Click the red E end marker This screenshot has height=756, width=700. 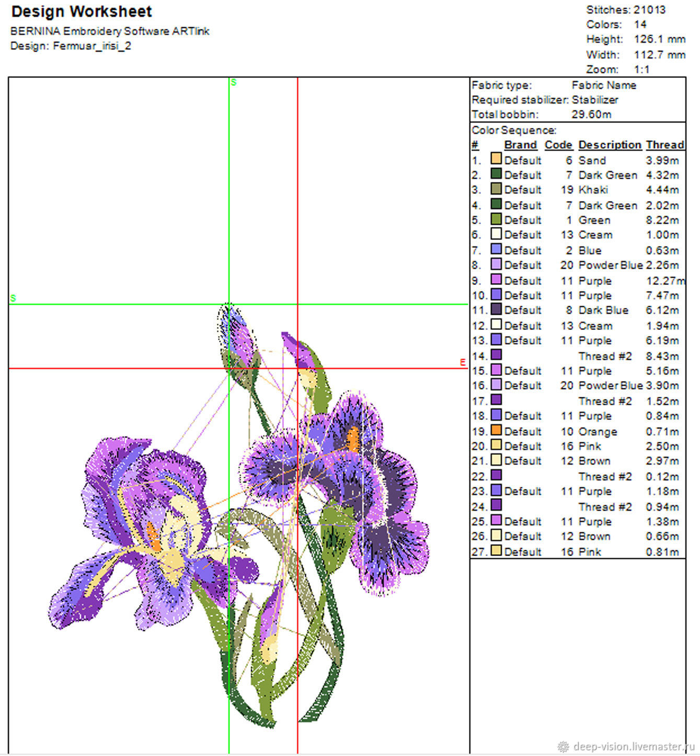point(463,362)
